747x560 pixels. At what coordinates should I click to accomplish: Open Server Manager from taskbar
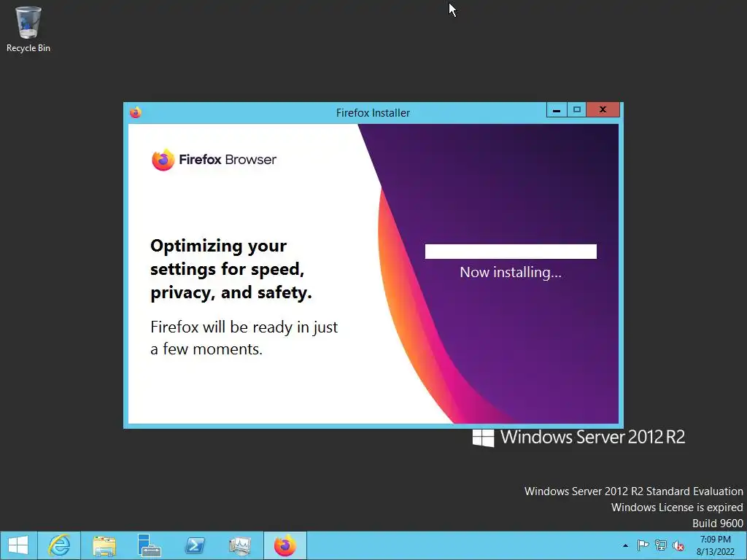pos(149,545)
